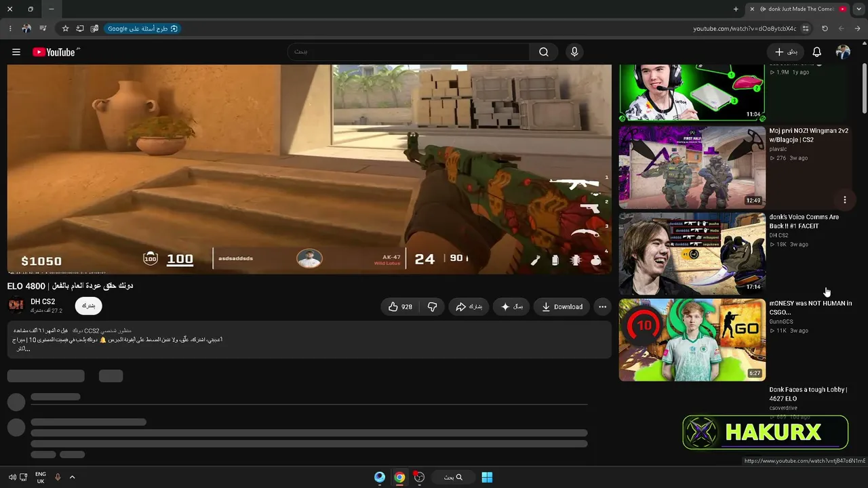The height and width of the screenshot is (488, 868).
Task: Close the 'donk Just Made The Comeback' tab
Action: (751, 9)
